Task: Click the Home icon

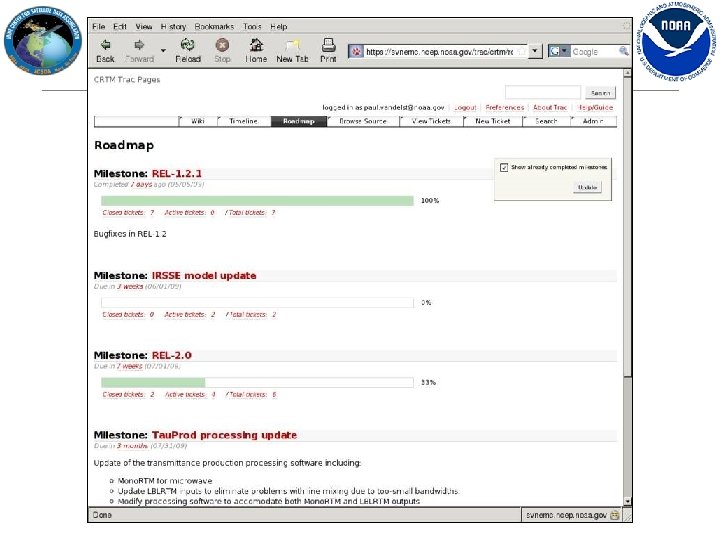Action: pyautogui.click(x=256, y=45)
